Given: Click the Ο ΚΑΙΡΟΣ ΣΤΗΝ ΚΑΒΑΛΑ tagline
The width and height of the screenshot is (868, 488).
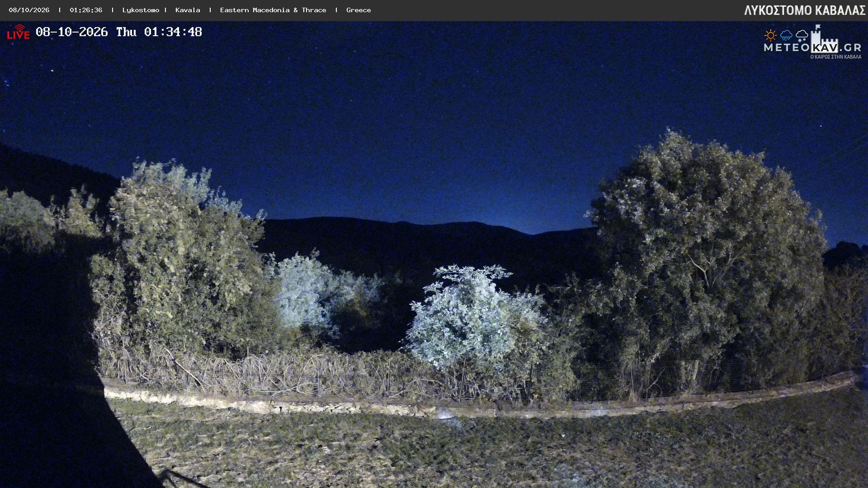Looking at the screenshot, I should pos(835,57).
